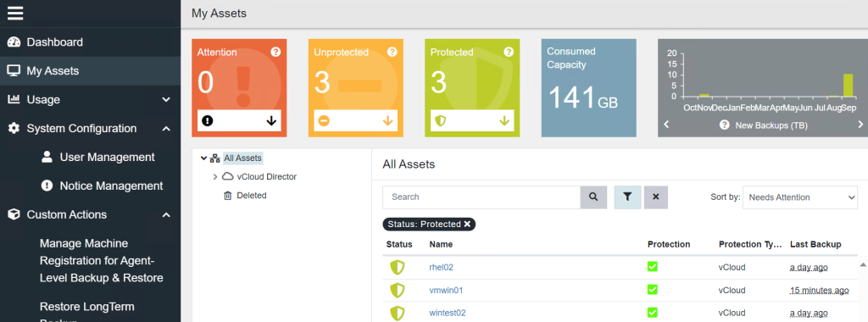The image size is (868, 322).
Task: Click the Custom Actions cube icon
Action: (14, 214)
